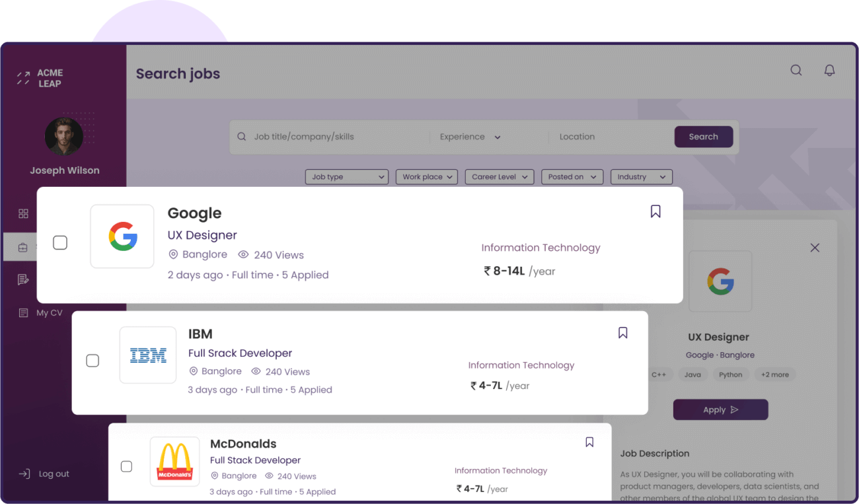Open My CV from the sidebar
Viewport: 859px width, 504px height.
(x=50, y=313)
